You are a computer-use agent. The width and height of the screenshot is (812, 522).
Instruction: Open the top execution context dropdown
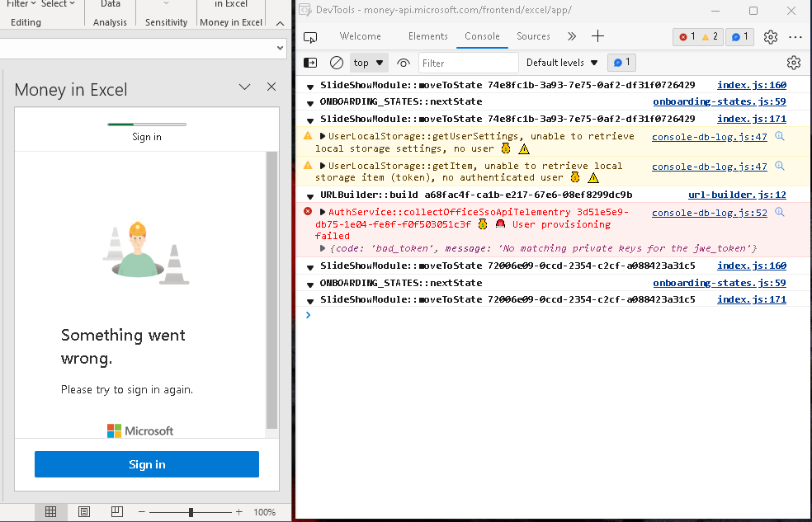pos(368,63)
